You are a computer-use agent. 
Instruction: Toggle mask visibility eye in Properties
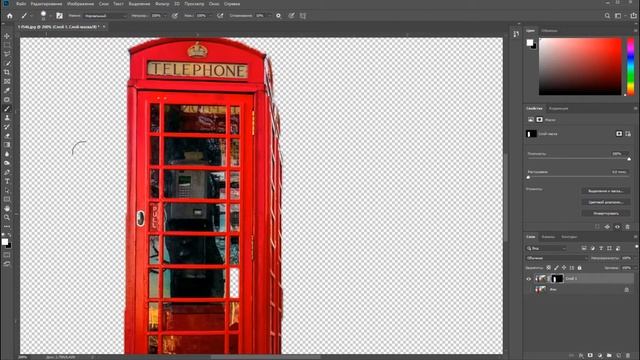point(618,227)
